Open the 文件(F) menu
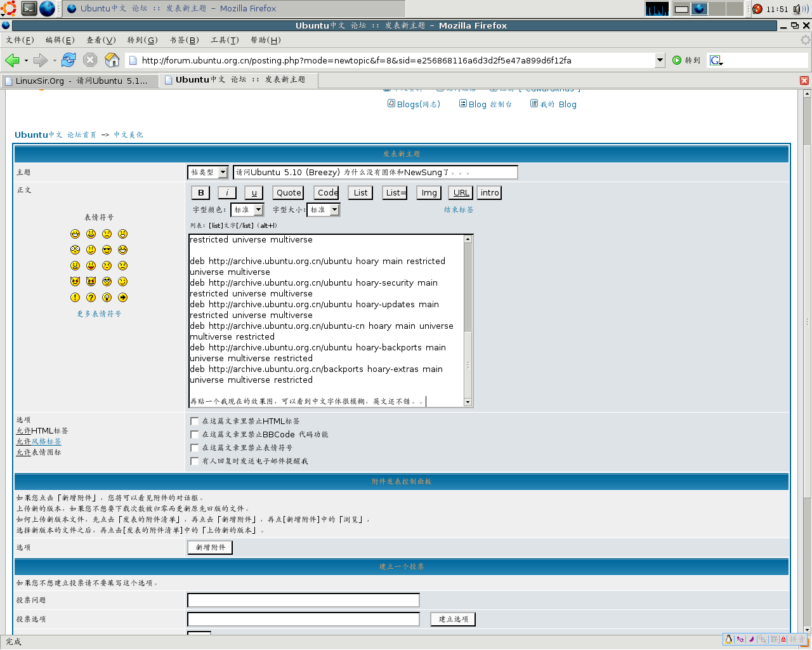Image resolution: width=812 pixels, height=650 pixels. tap(20, 40)
